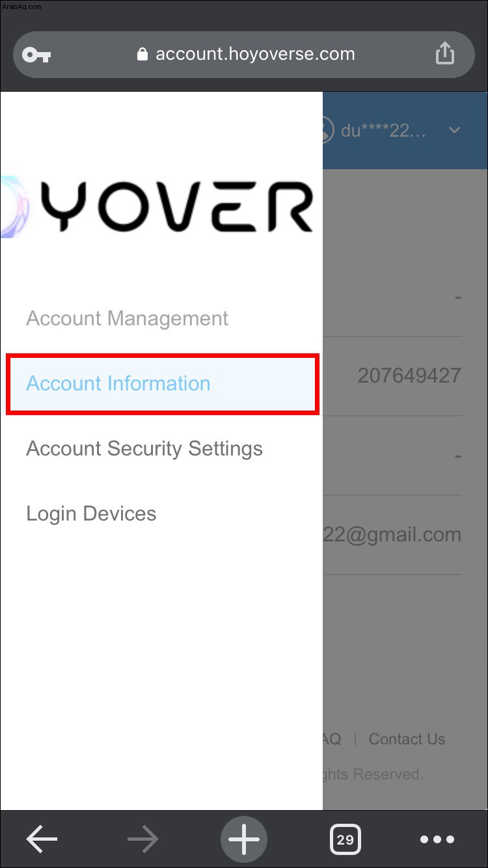Tap the saved passwords key icon
The width and height of the screenshot is (488, 868).
(x=36, y=55)
